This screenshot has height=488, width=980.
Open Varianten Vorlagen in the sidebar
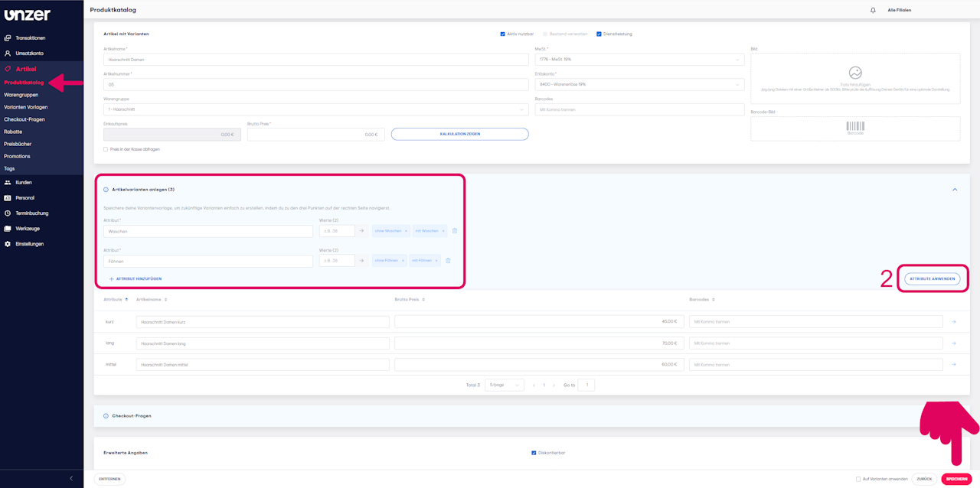25,107
